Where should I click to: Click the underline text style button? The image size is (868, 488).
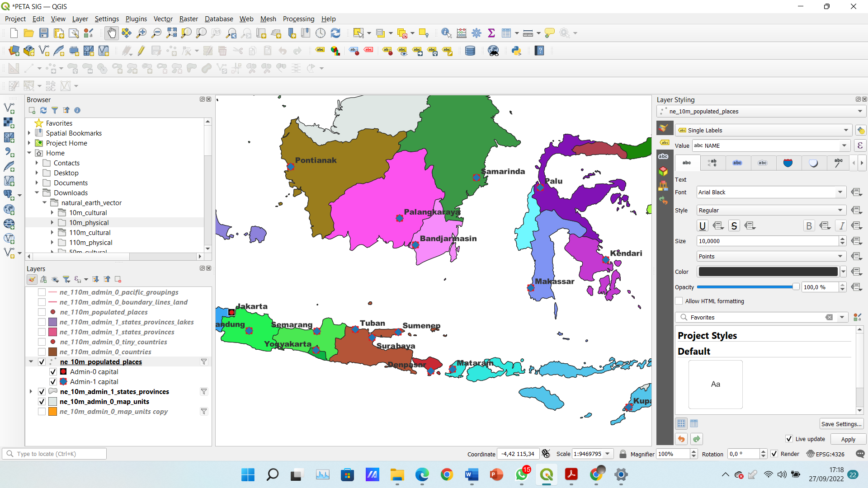click(702, 226)
